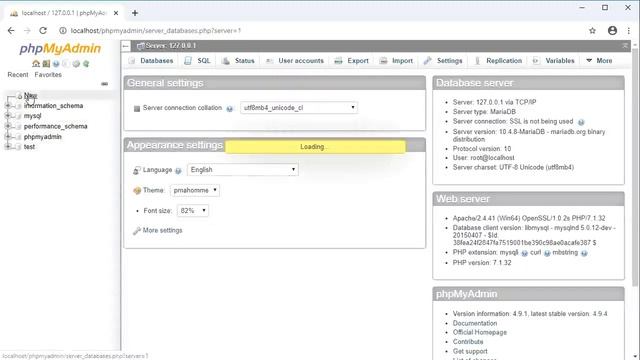Open a new browser tab with plus
This screenshot has width=640, height=360.
(x=135, y=13)
